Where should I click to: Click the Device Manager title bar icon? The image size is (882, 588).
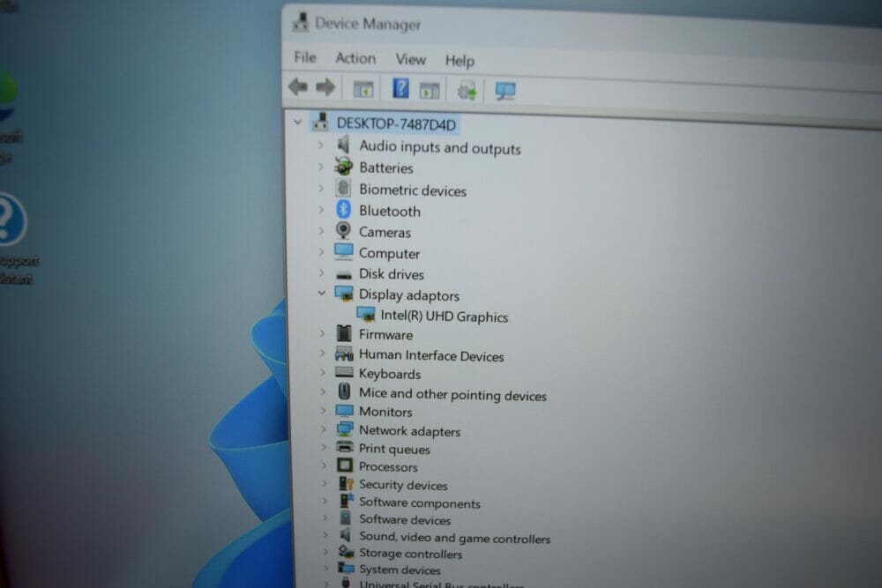tap(301, 22)
